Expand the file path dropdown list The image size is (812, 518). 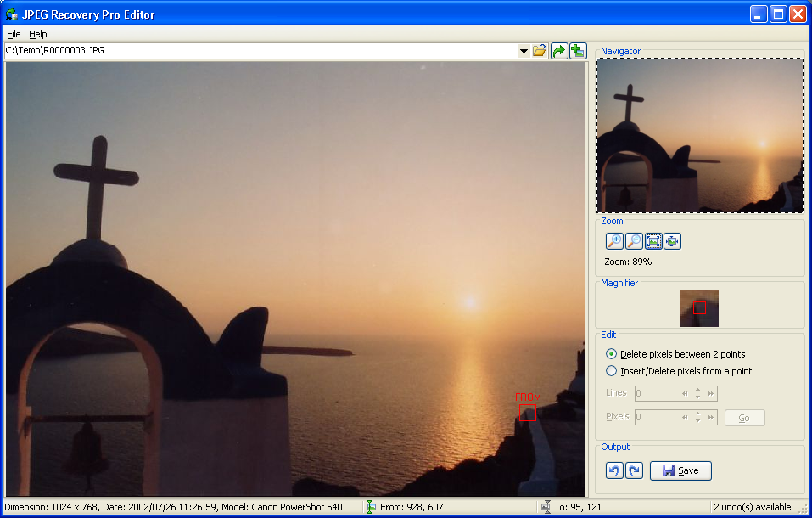click(524, 51)
